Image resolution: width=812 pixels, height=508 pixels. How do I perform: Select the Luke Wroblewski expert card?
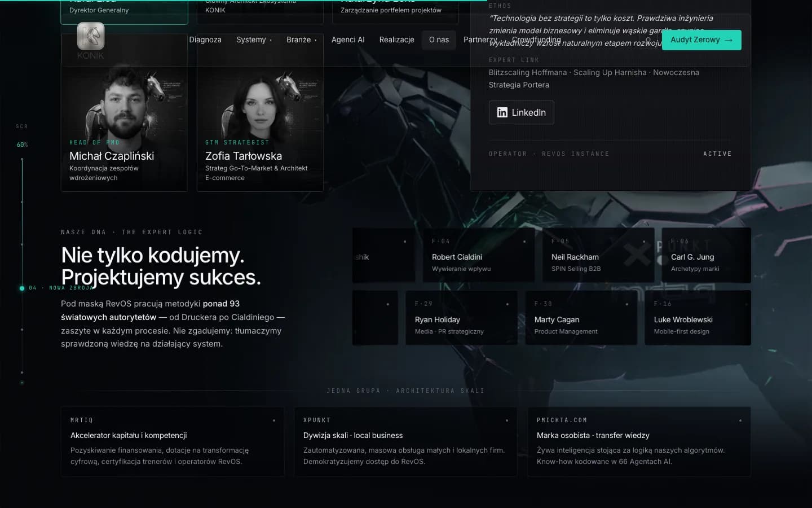[x=698, y=318]
